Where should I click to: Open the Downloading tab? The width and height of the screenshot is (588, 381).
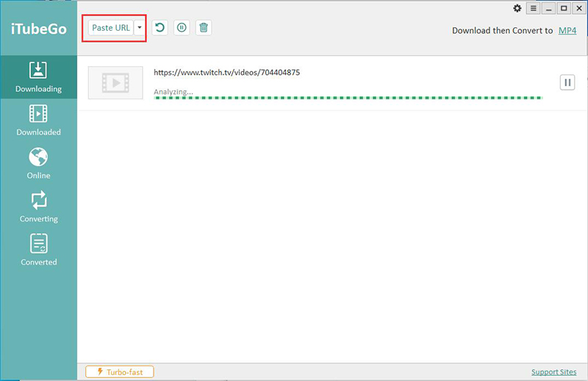pyautogui.click(x=39, y=77)
